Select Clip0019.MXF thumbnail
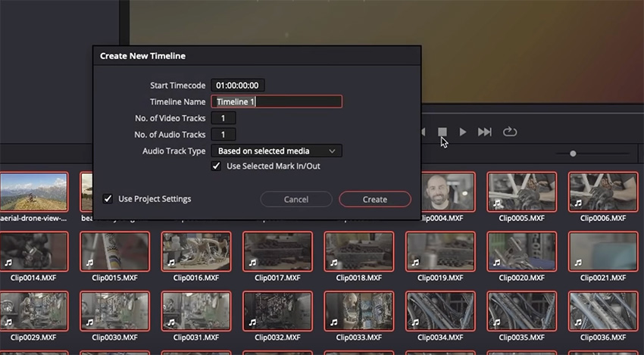 (x=440, y=251)
